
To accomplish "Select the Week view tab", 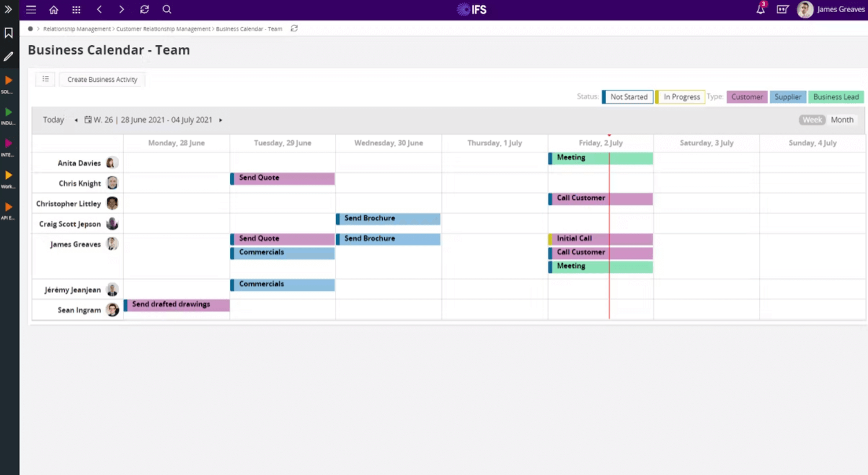I will pyautogui.click(x=812, y=119).
